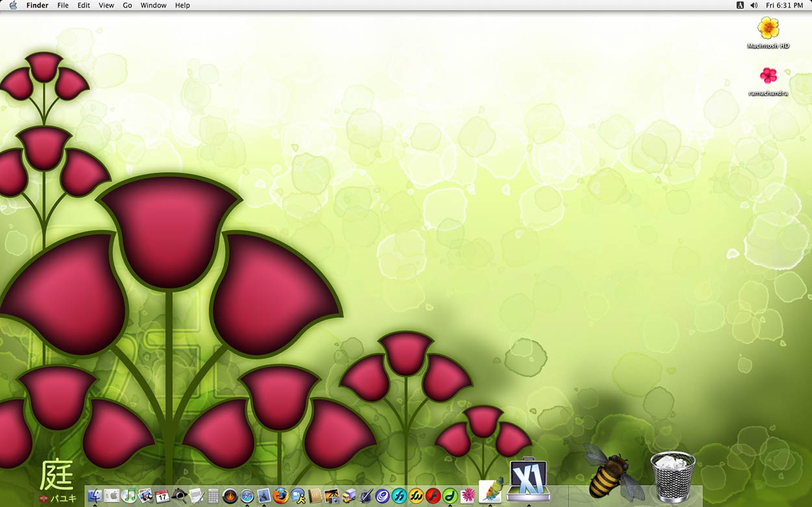812x507 pixels.
Task: Open the Go menu
Action: (127, 5)
